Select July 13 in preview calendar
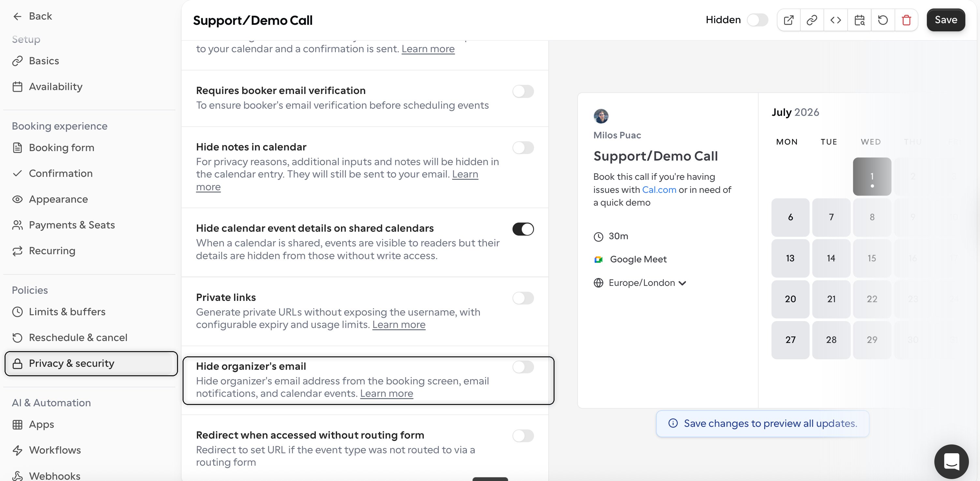Image resolution: width=980 pixels, height=481 pixels. click(790, 258)
